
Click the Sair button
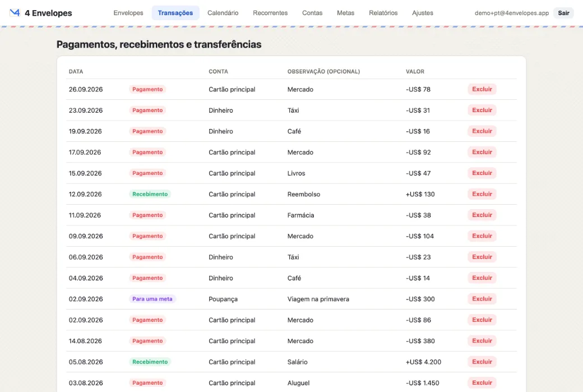click(x=563, y=13)
